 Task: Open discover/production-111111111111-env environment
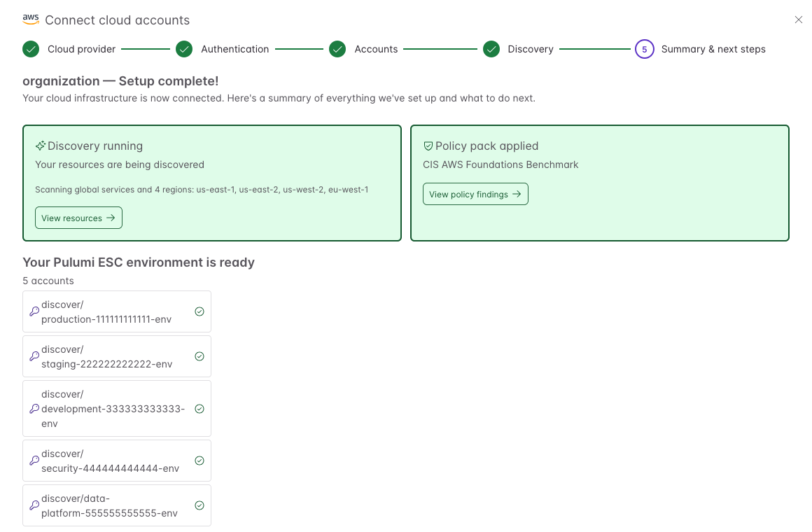117,311
